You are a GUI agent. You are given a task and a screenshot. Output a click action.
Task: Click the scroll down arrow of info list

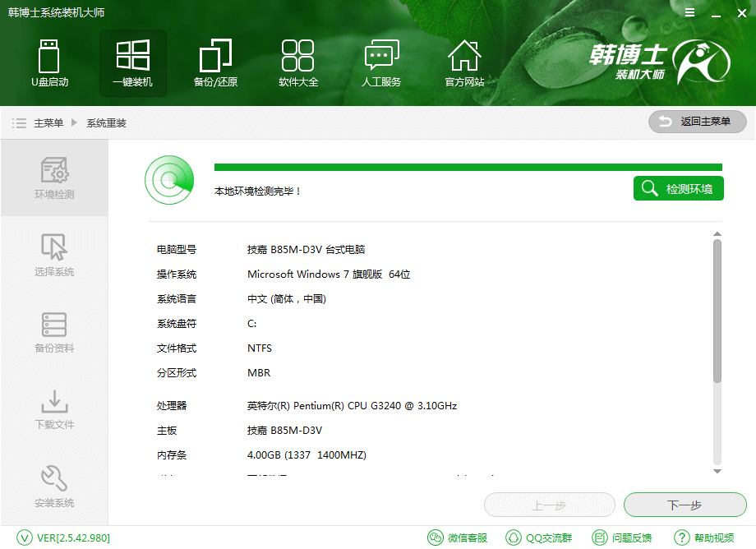tap(717, 472)
